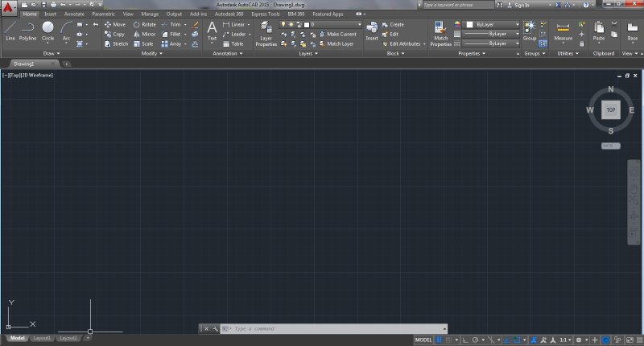Open the ByLayer color dropdown
The image size is (644, 346).
(491, 24)
